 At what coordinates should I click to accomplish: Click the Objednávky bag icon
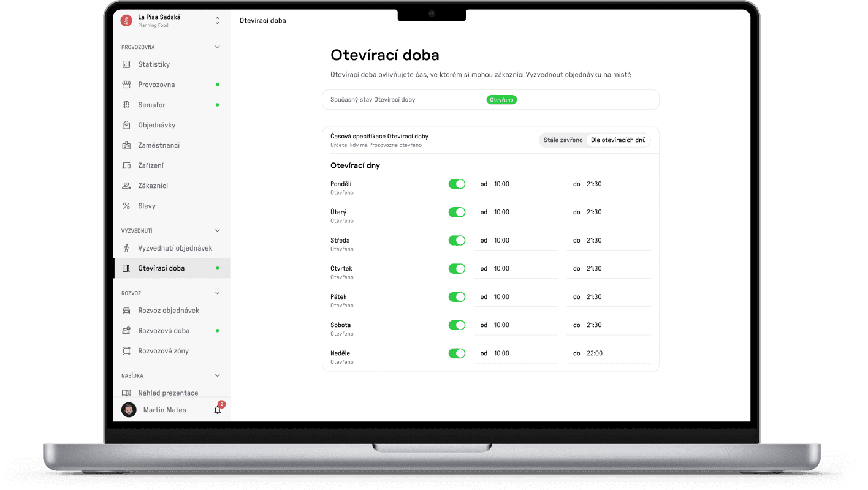click(x=126, y=125)
